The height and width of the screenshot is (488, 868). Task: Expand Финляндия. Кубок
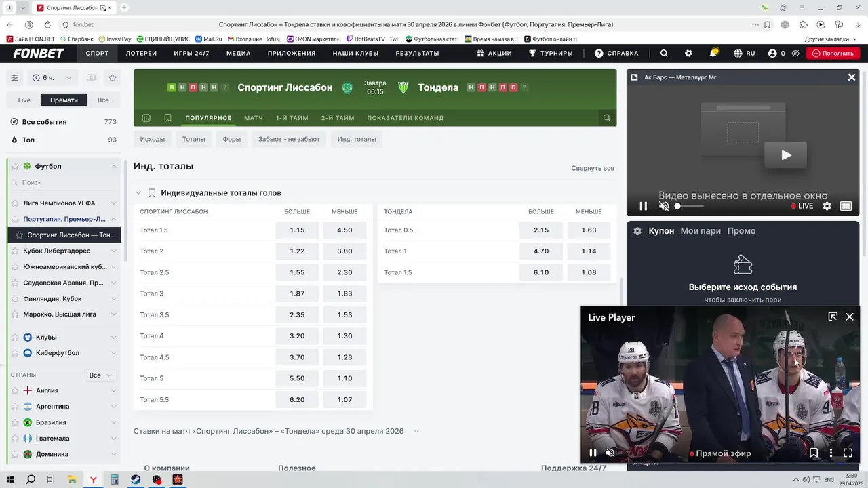[x=113, y=299]
